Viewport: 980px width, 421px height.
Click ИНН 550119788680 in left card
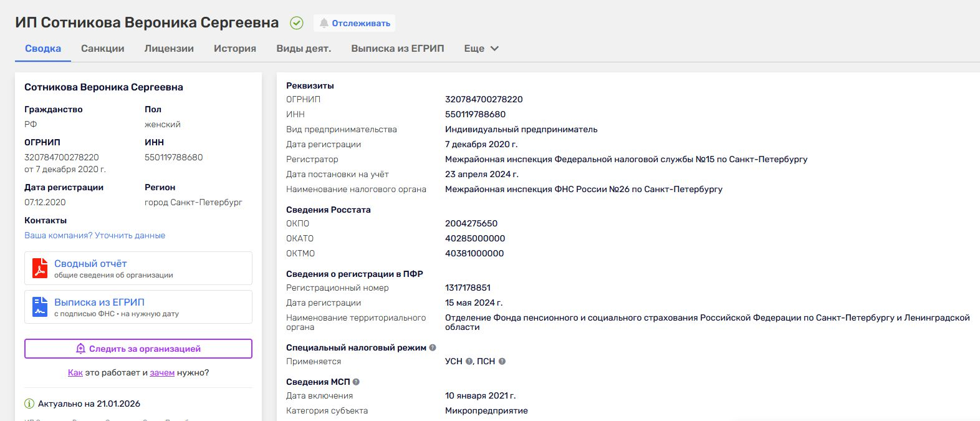click(174, 157)
